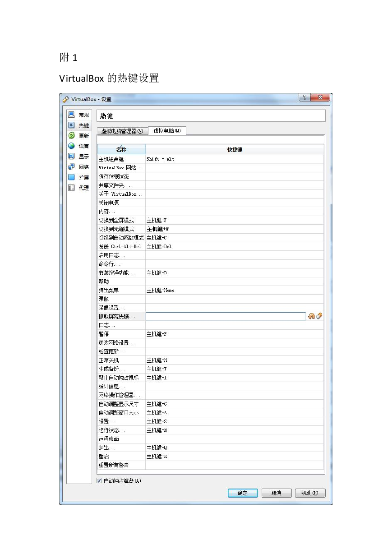The width and height of the screenshot is (392, 554).
Task: Click the 生成备份... row name
Action: 112,369
